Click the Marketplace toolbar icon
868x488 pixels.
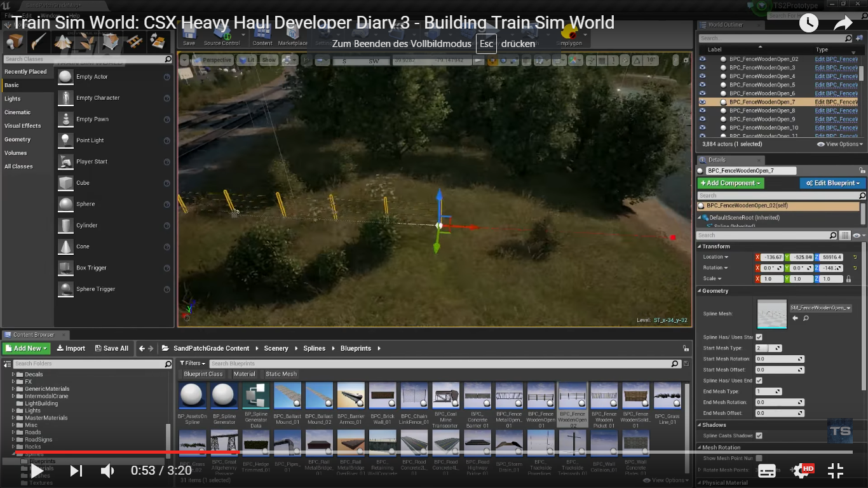tap(292, 33)
